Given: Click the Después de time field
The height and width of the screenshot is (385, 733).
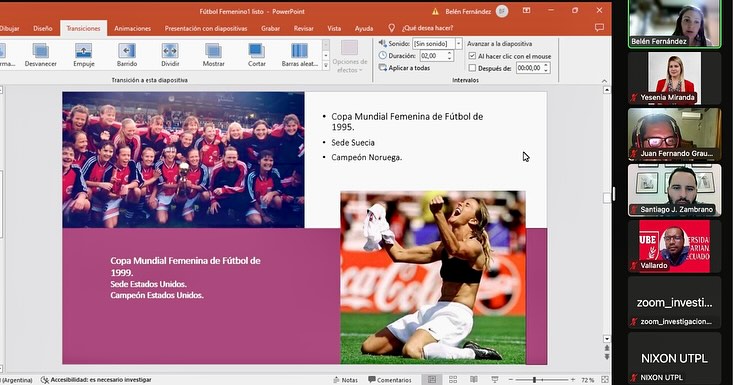Looking at the screenshot, I should click(529, 68).
